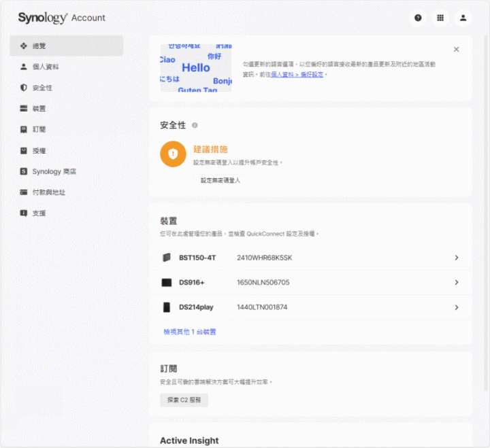Image resolution: width=490 pixels, height=448 pixels.
Task: Click the 探索 C2 服務 button
Action: pos(184,400)
